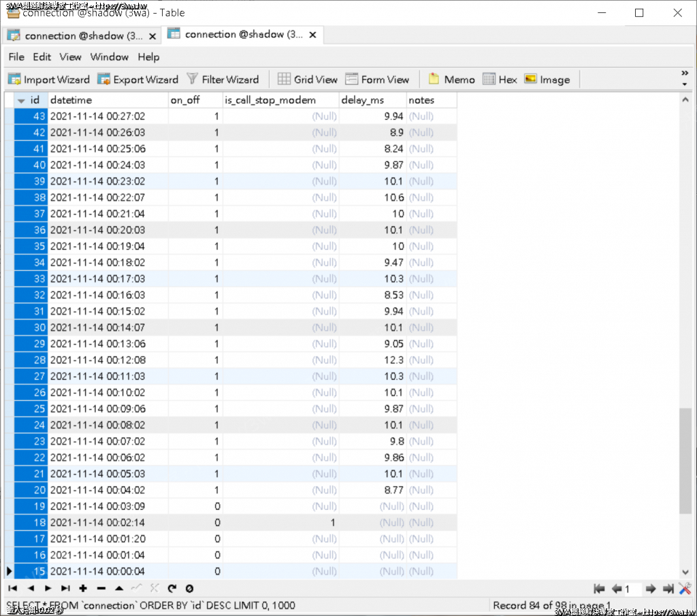The image size is (697, 616).
Task: Show the Hex viewer
Action: tap(500, 80)
